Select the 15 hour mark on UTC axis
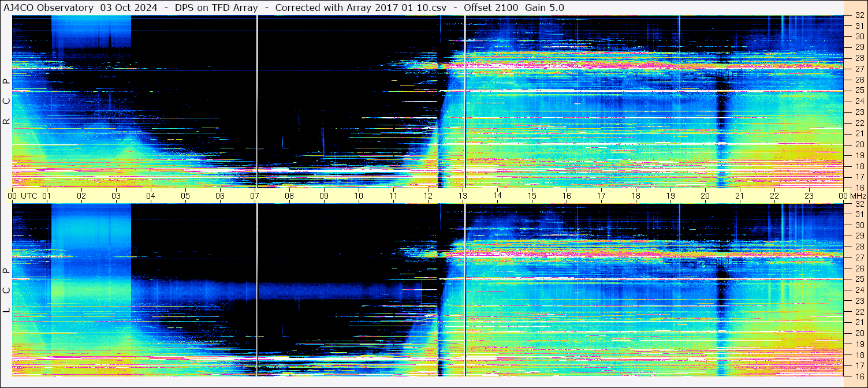The image size is (868, 388). pos(532,196)
